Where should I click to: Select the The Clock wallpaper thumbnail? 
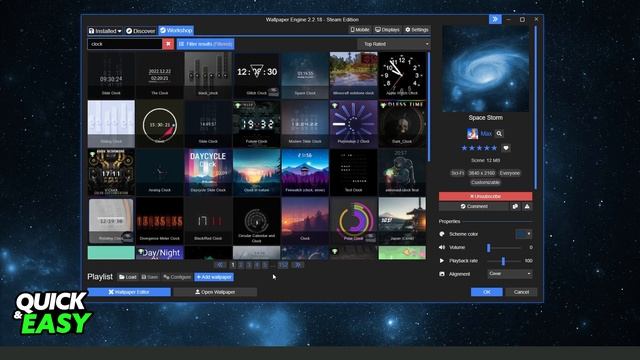coord(160,75)
